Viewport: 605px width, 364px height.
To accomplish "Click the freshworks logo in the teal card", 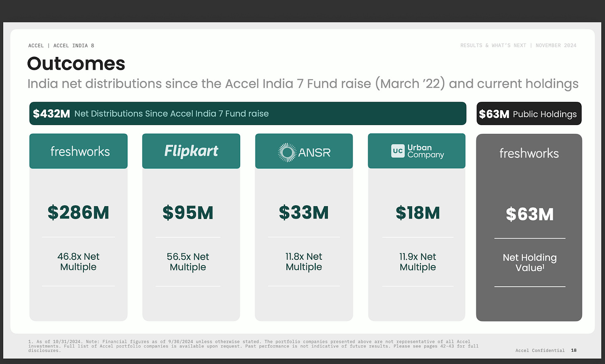I will tap(80, 151).
